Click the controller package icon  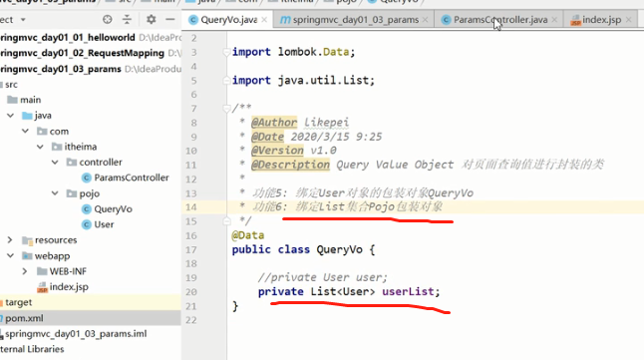click(72, 163)
